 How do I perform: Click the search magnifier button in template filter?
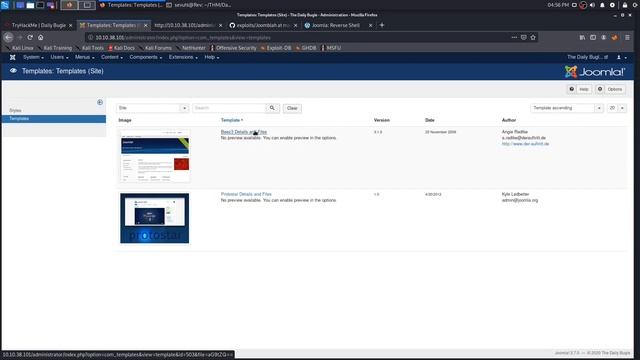[272, 108]
